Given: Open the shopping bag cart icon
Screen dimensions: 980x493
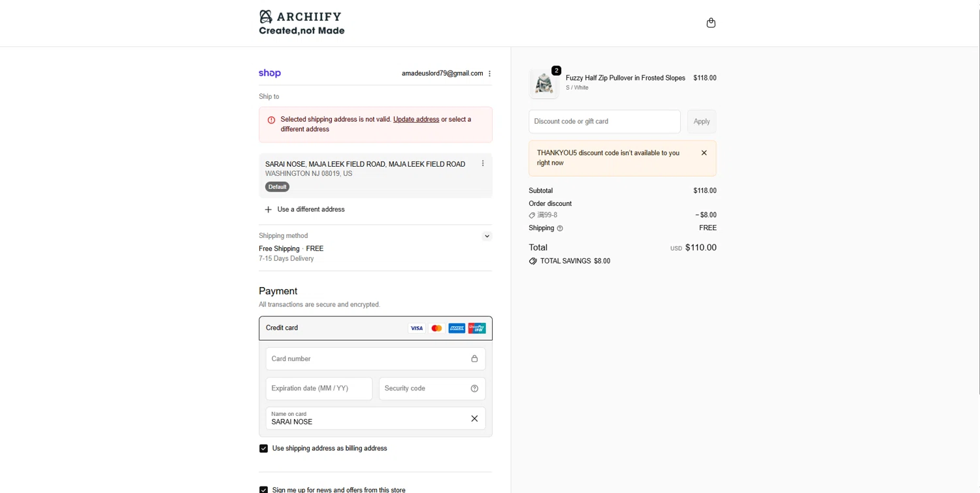Looking at the screenshot, I should click(x=711, y=23).
